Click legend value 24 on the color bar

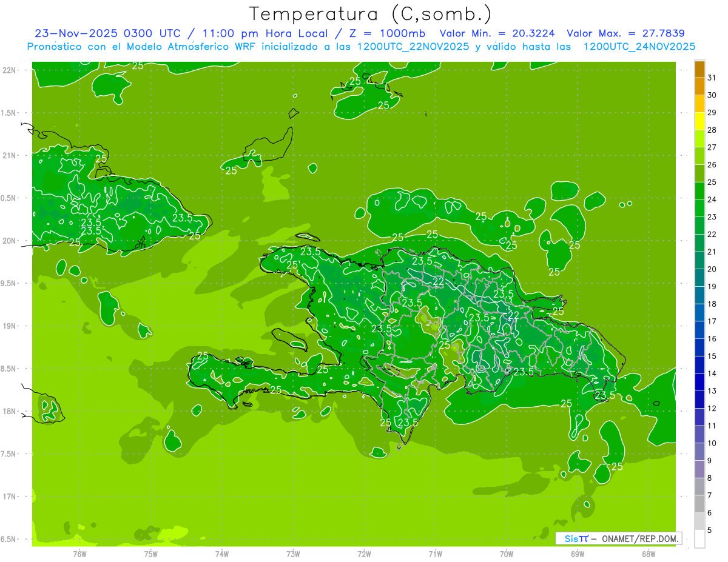click(712, 199)
